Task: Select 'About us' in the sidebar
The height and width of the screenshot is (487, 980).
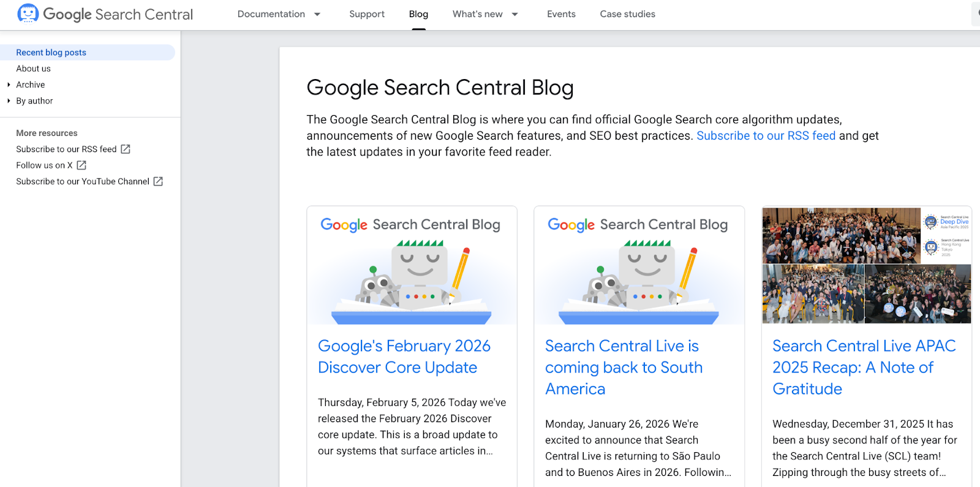Action: pos(33,68)
